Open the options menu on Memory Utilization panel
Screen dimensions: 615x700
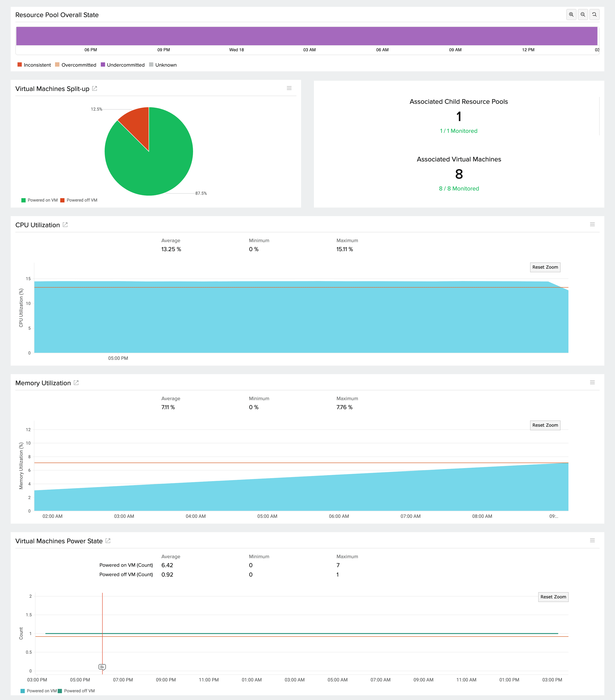tap(593, 382)
